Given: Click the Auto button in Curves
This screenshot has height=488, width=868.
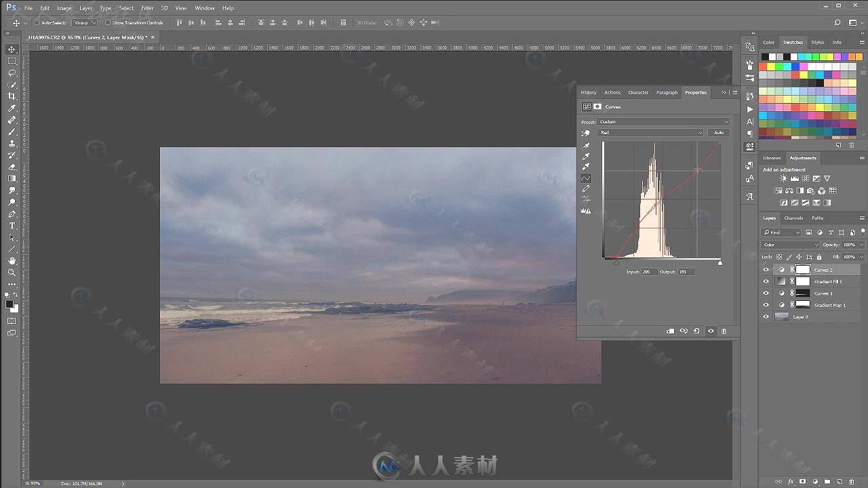Looking at the screenshot, I should pos(719,133).
